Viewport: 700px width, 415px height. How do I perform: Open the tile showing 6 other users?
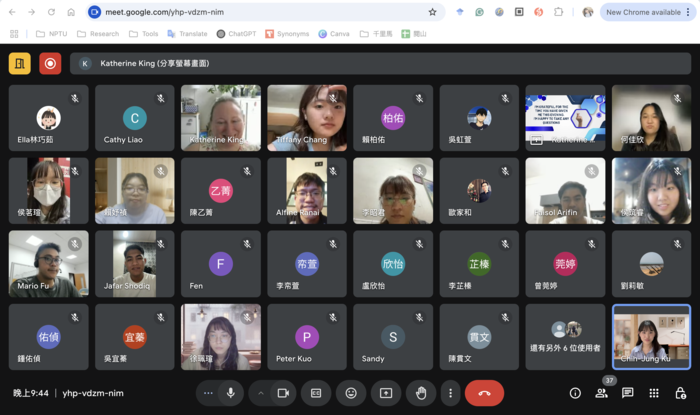[x=565, y=337]
